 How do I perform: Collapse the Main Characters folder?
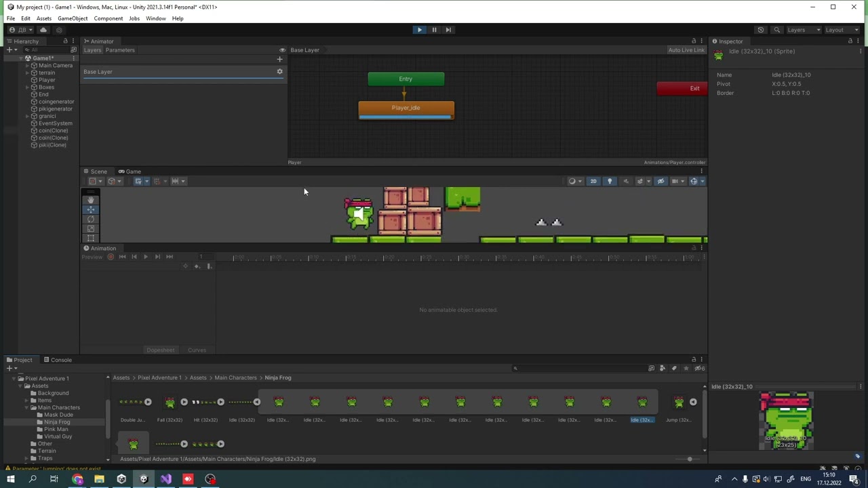coord(26,408)
